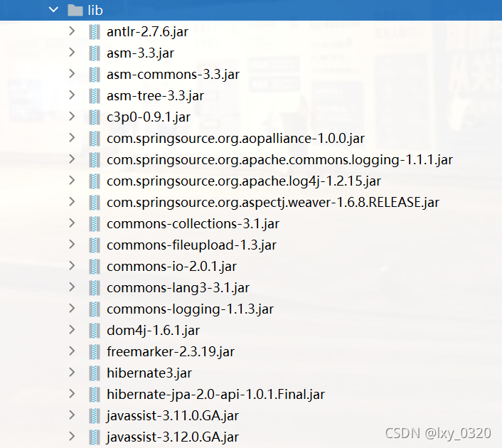502x448 pixels.
Task: Select com.springsource.org.apache.log4j-1.2.15.jar
Action: (x=244, y=181)
